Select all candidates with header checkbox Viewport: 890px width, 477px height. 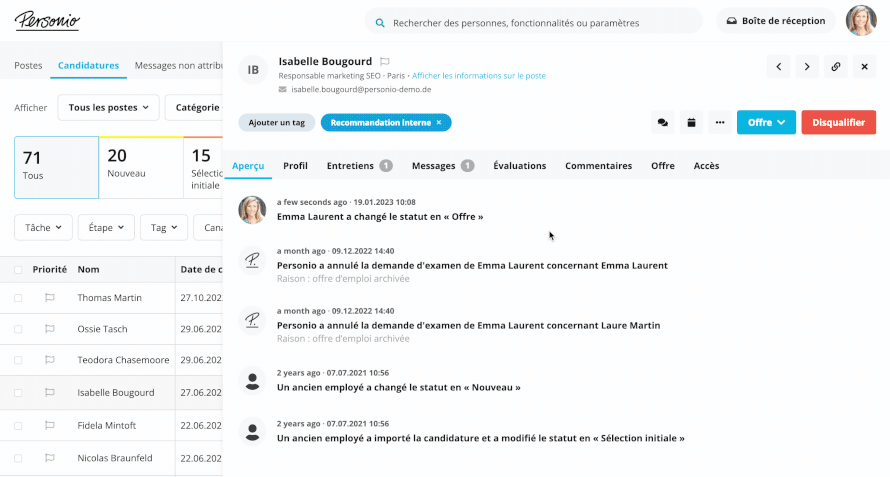click(x=18, y=270)
